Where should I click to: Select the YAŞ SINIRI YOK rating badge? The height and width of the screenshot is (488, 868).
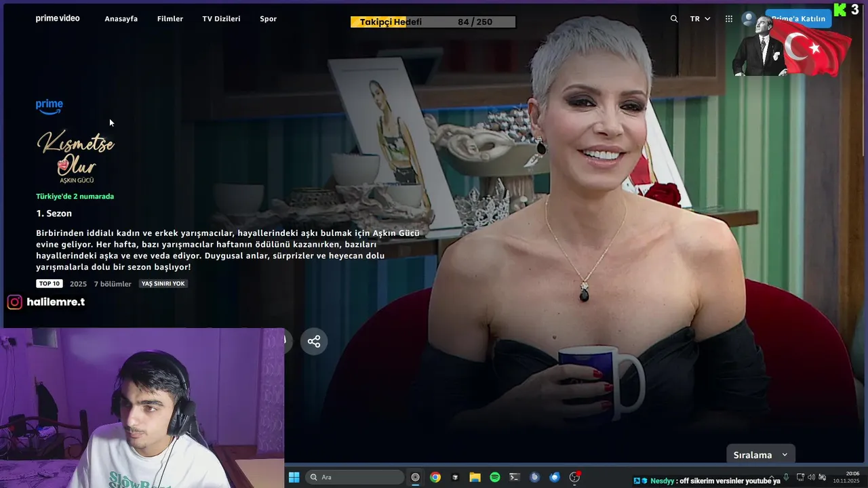[x=163, y=283]
